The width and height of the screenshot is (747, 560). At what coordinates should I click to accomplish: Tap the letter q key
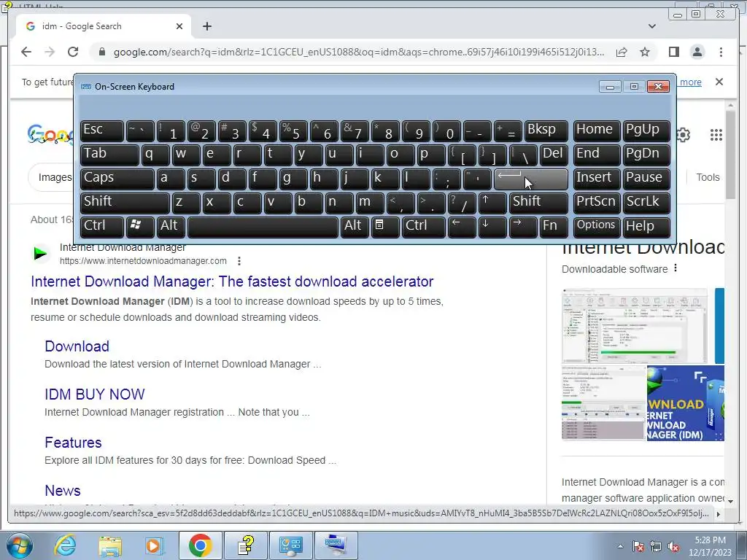click(155, 155)
